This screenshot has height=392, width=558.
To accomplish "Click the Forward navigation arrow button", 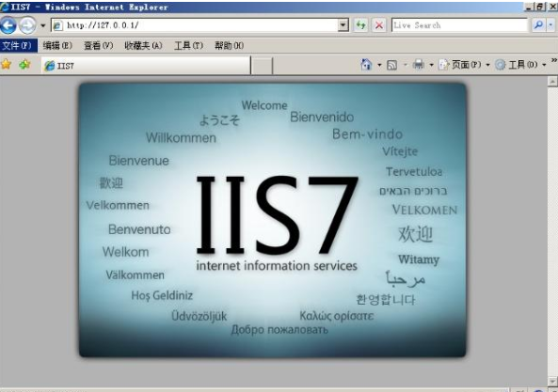I will [x=27, y=25].
